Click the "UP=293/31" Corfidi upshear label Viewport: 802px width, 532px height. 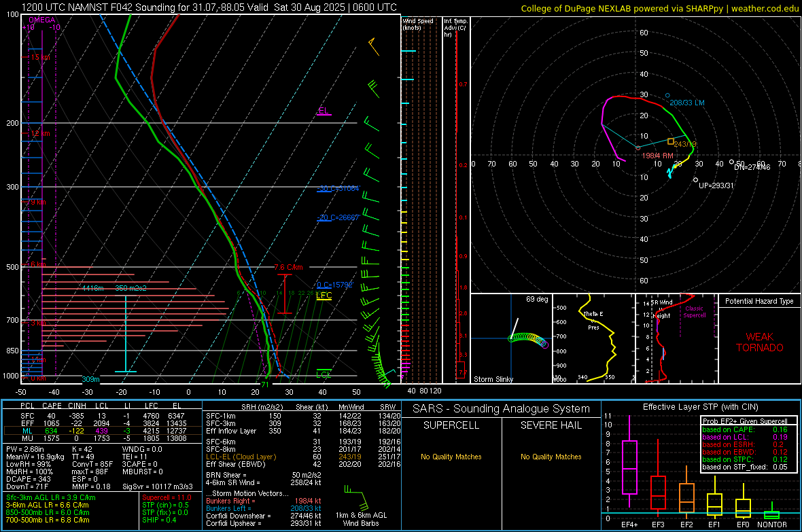pos(716,185)
